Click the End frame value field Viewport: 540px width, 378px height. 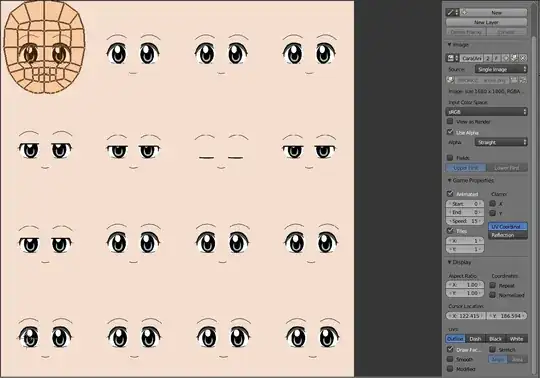click(465, 212)
